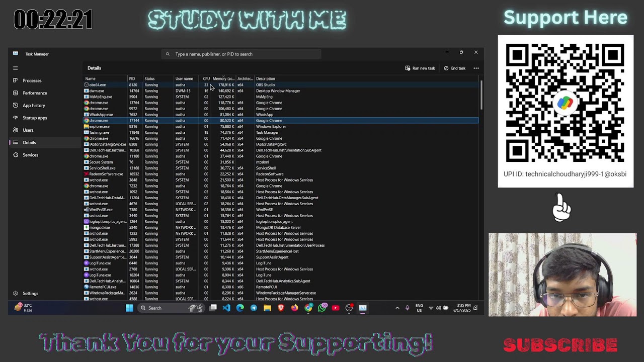Image resolution: width=644 pixels, height=362 pixels.
Task: Select the Secure System process row
Action: tap(281, 162)
